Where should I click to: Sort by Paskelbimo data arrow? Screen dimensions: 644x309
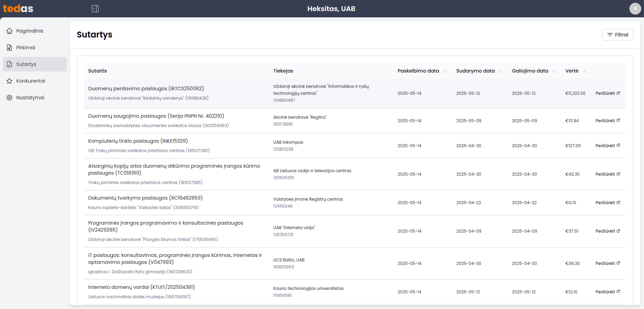pos(445,71)
